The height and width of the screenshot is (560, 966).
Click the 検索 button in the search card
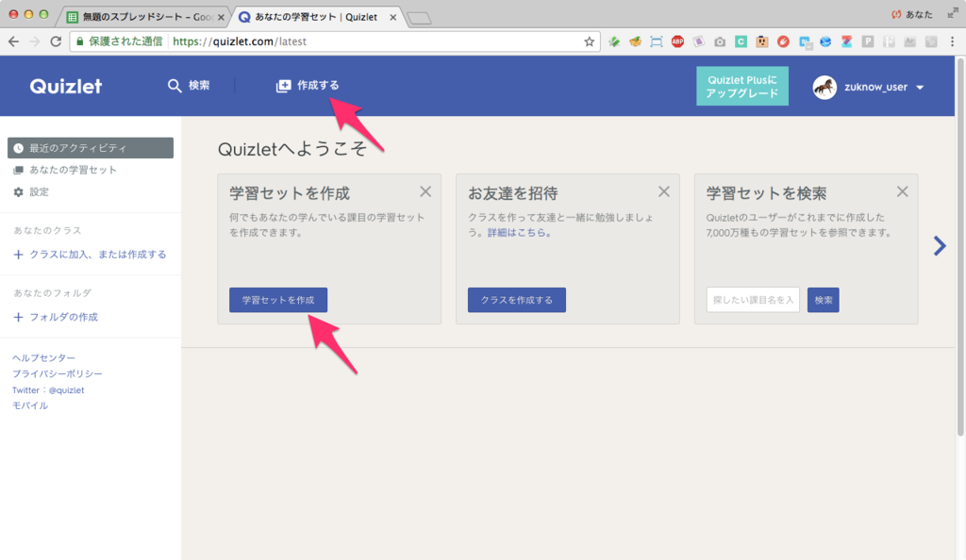point(823,300)
